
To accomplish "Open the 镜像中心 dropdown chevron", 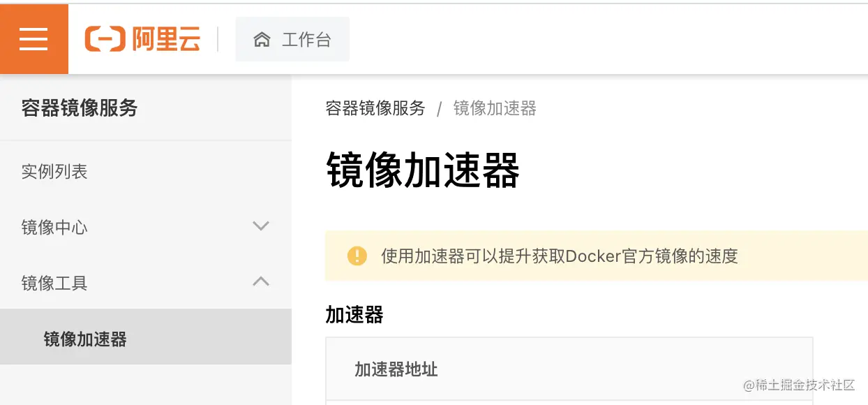I will (x=260, y=226).
